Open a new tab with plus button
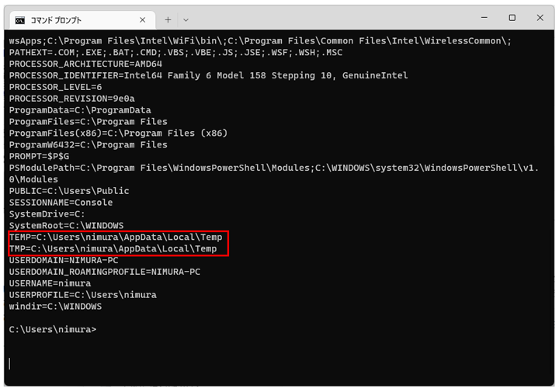This screenshot has height=392, width=559. (168, 20)
